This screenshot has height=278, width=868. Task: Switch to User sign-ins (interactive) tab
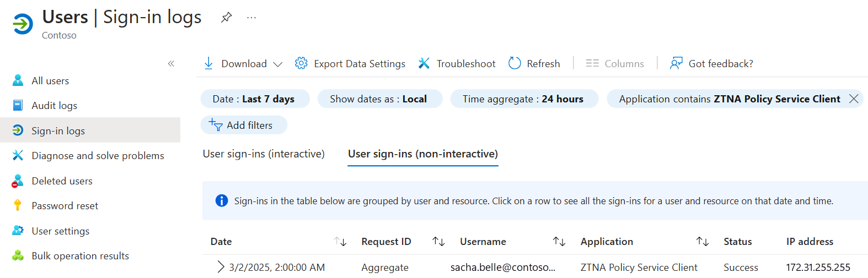click(264, 154)
